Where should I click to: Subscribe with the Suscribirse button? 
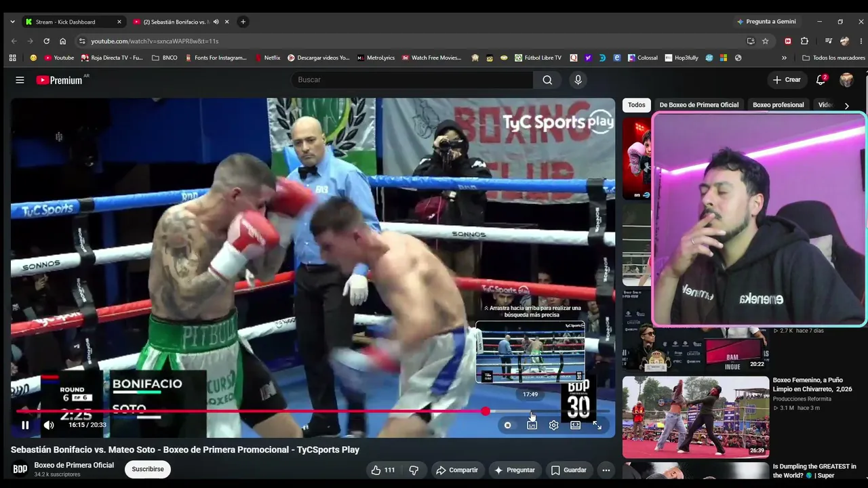[x=148, y=469]
